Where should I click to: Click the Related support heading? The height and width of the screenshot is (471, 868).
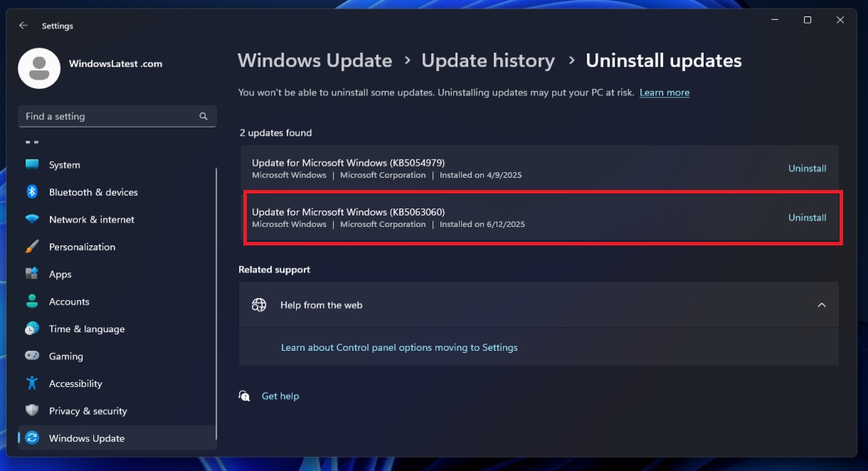[x=274, y=270]
